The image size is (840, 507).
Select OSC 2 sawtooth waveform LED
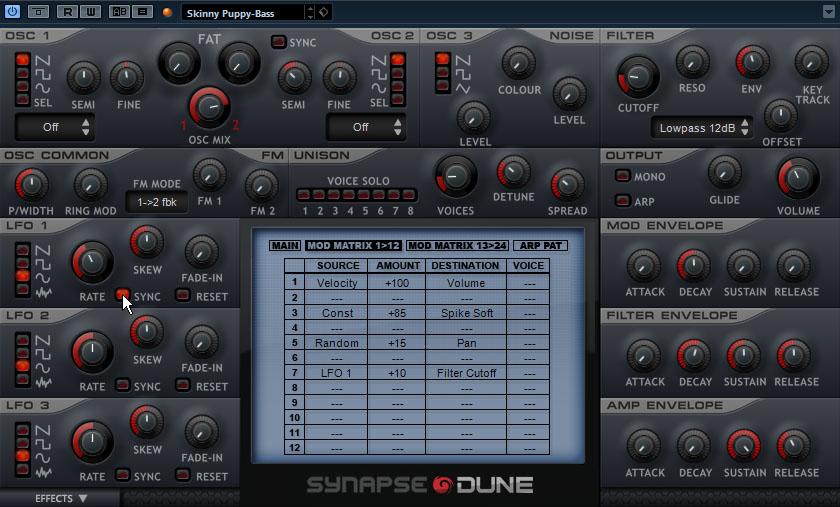[398, 59]
